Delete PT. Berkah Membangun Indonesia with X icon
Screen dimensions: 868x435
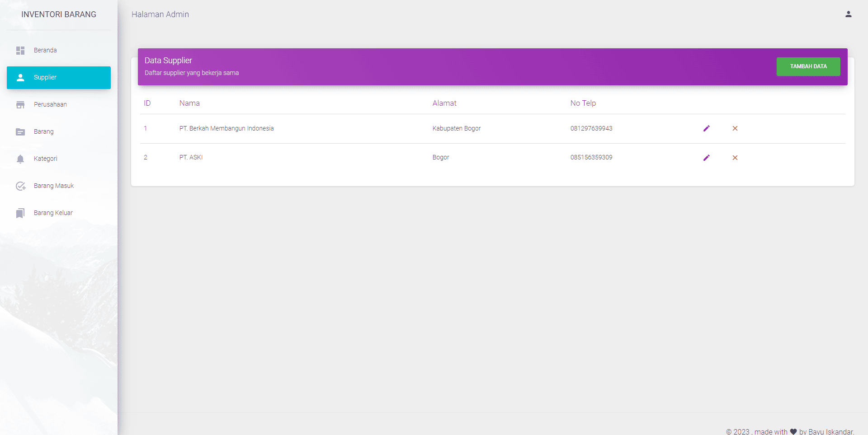coord(735,128)
